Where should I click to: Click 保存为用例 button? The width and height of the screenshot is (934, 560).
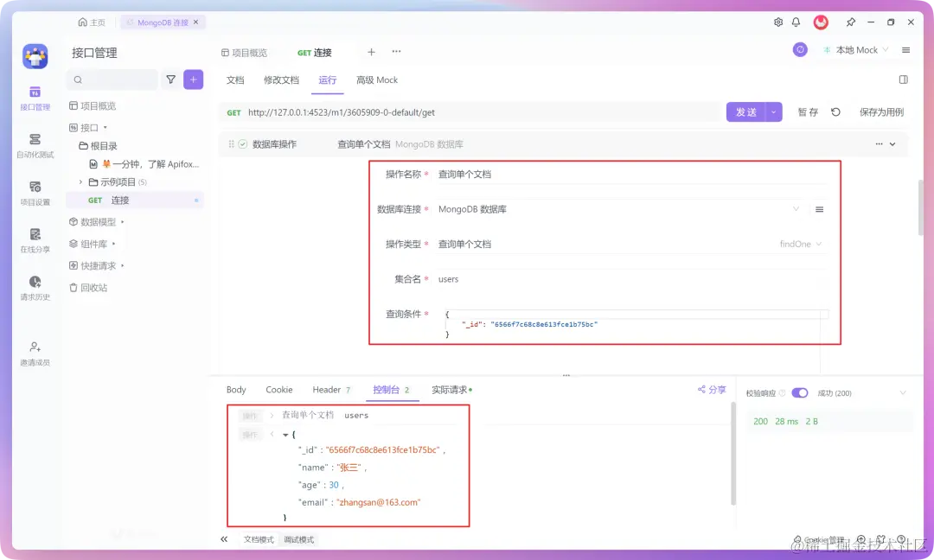(881, 111)
